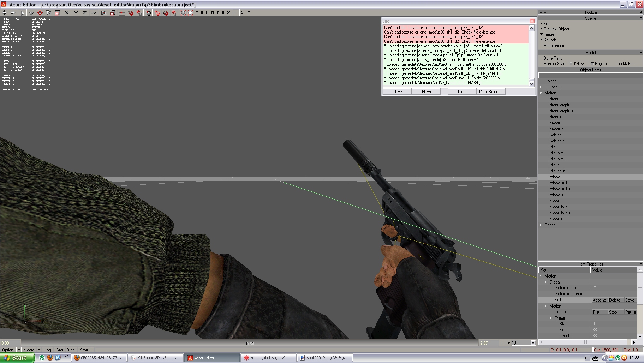This screenshot has width=644, height=363.
Task: Close the Log window via red X
Action: click(x=532, y=21)
